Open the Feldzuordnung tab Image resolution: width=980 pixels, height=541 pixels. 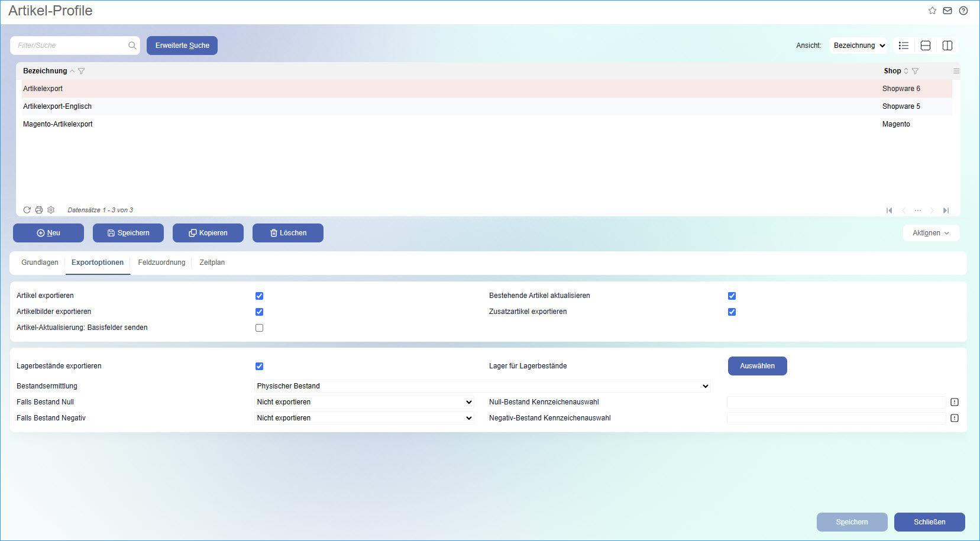tap(161, 263)
